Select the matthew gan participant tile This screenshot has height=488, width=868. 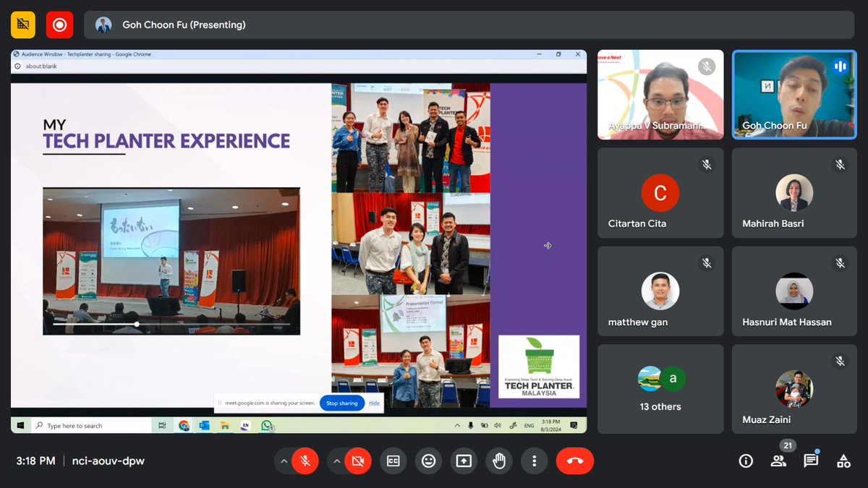click(660, 291)
